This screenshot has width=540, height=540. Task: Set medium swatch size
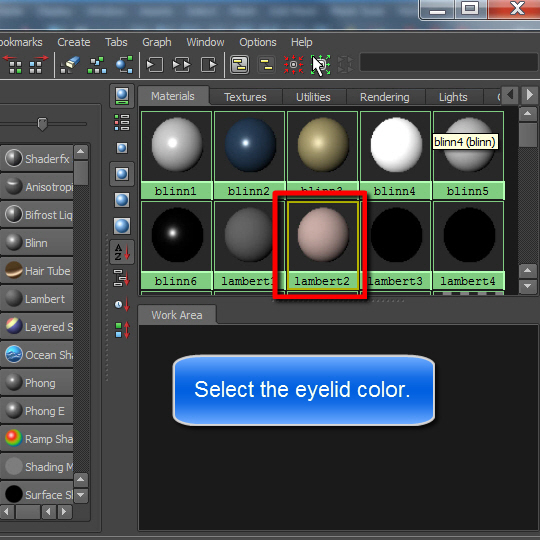[122, 174]
